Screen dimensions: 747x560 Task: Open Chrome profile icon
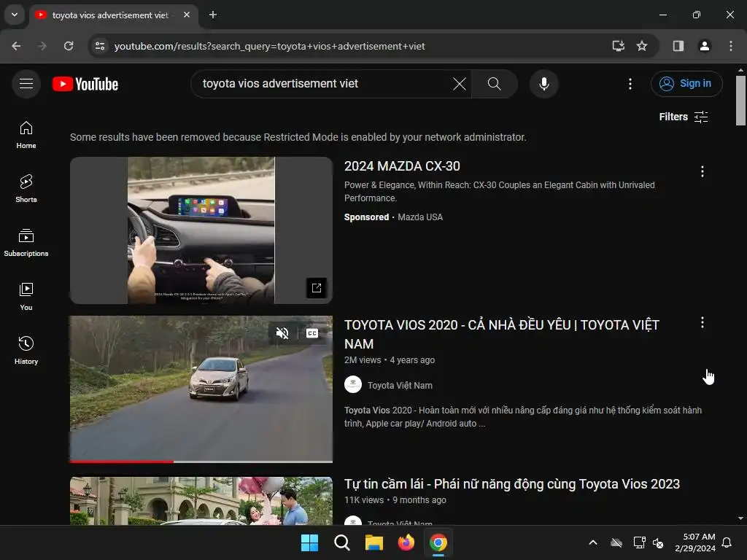(704, 46)
